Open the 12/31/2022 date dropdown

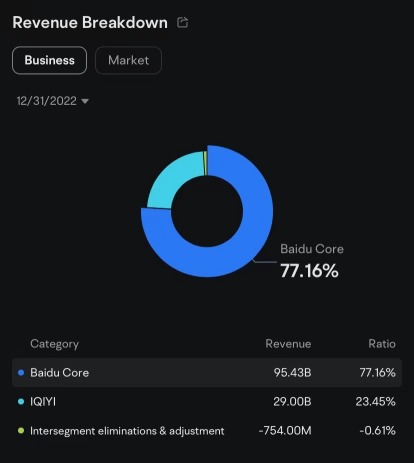point(53,101)
